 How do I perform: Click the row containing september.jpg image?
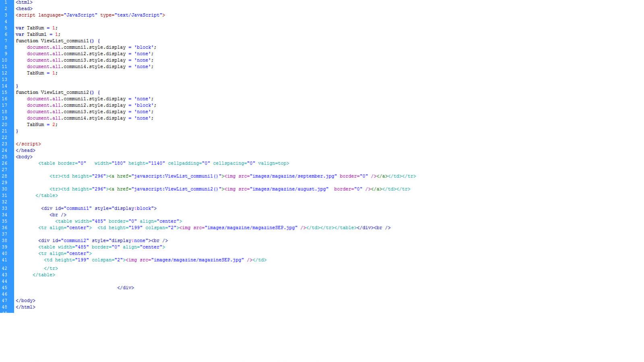[x=233, y=176]
